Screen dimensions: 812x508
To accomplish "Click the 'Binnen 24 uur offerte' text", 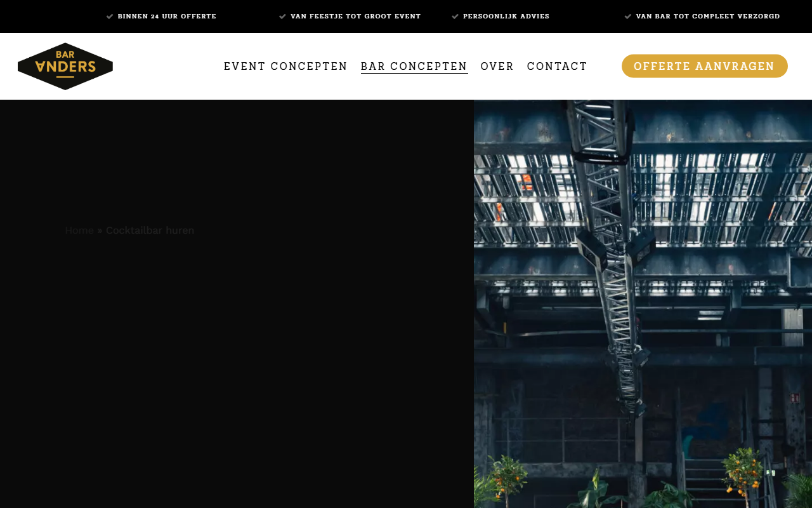I will (167, 17).
